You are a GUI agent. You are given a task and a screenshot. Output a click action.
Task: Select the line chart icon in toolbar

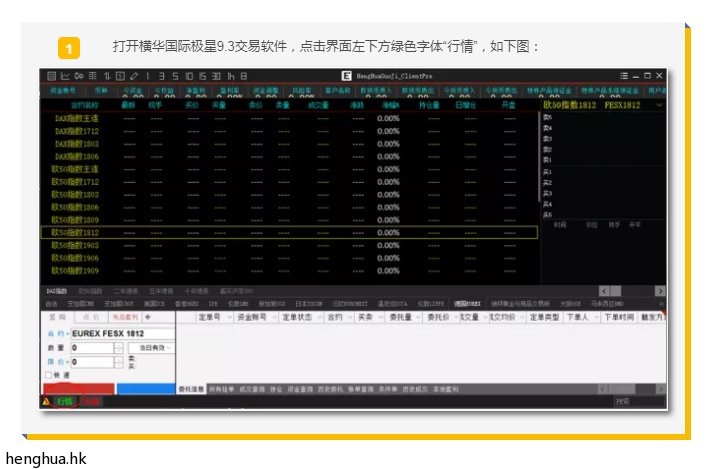(65, 76)
